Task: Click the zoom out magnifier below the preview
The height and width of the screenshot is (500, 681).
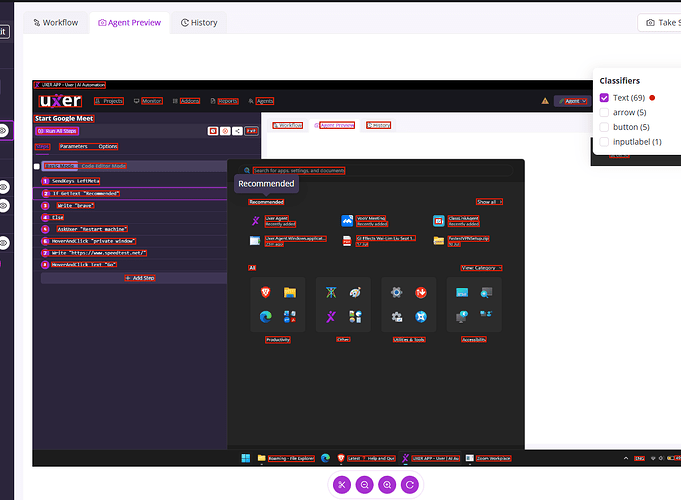Action: click(364, 484)
